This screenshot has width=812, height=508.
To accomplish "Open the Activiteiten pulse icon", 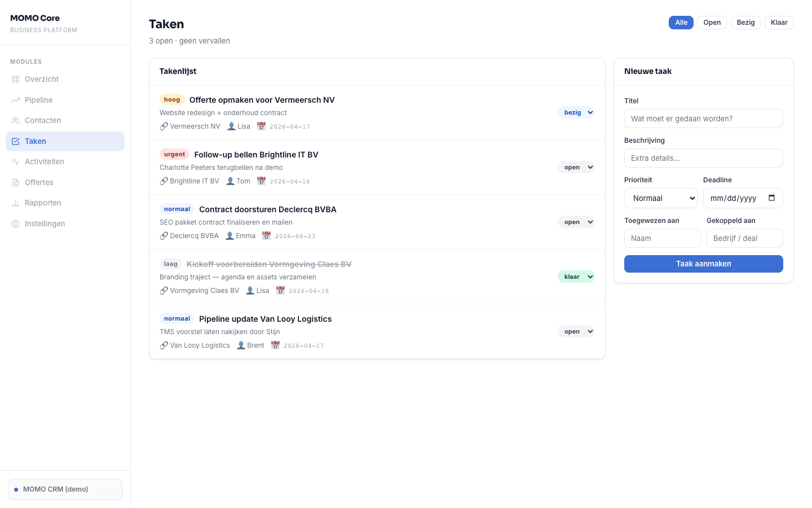I will [16, 161].
